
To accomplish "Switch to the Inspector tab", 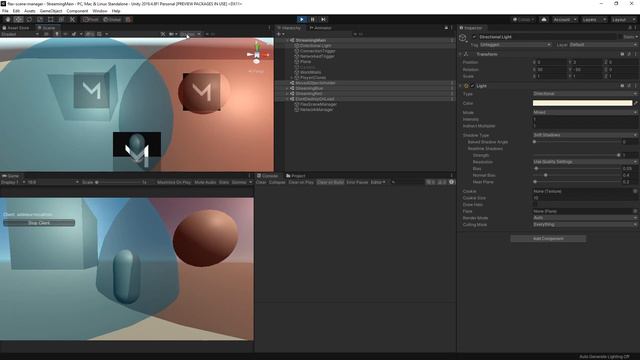I will click(471, 28).
